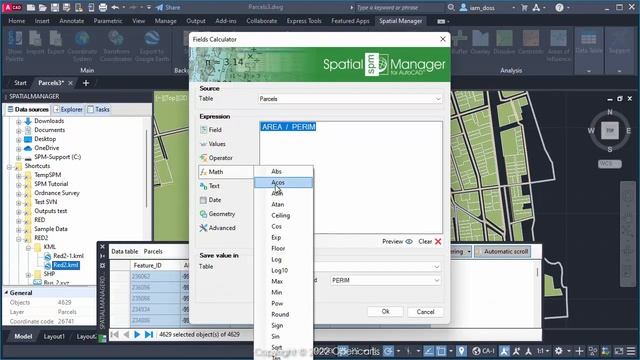
Task: Click the keyword search field in title bar
Action: click(397, 7)
